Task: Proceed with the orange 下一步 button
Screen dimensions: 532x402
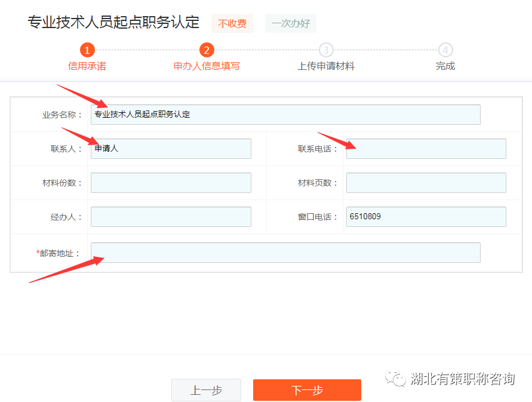Action: point(307,390)
